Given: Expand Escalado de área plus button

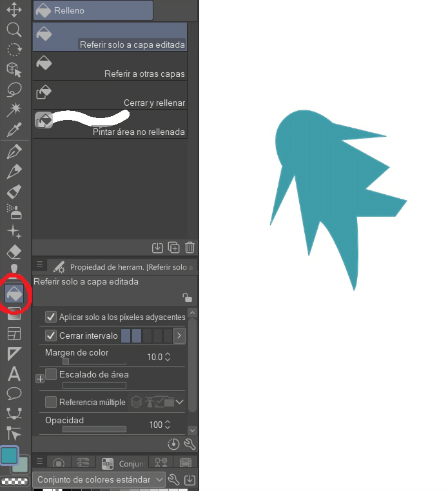Looking at the screenshot, I should [40, 379].
